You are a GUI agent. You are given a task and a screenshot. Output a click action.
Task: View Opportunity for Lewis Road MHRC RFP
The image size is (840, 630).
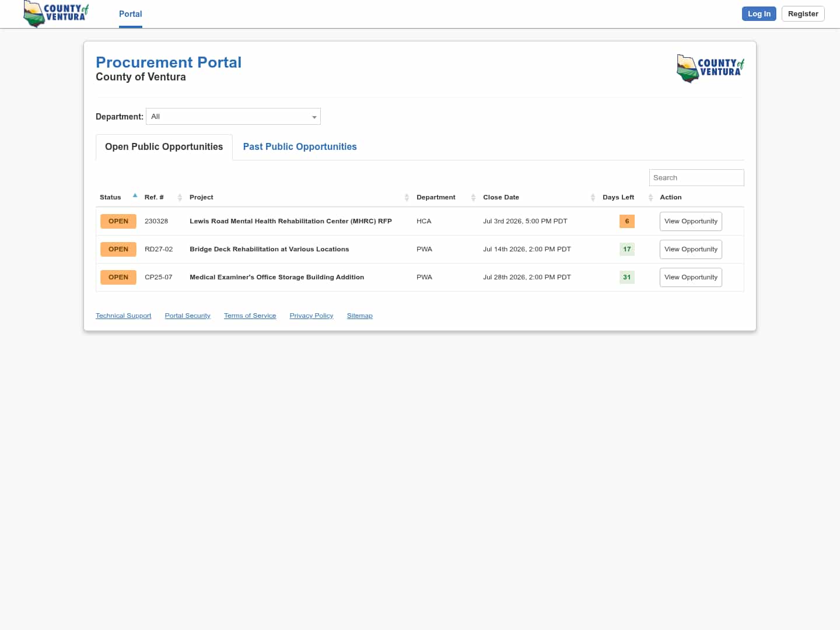(691, 222)
